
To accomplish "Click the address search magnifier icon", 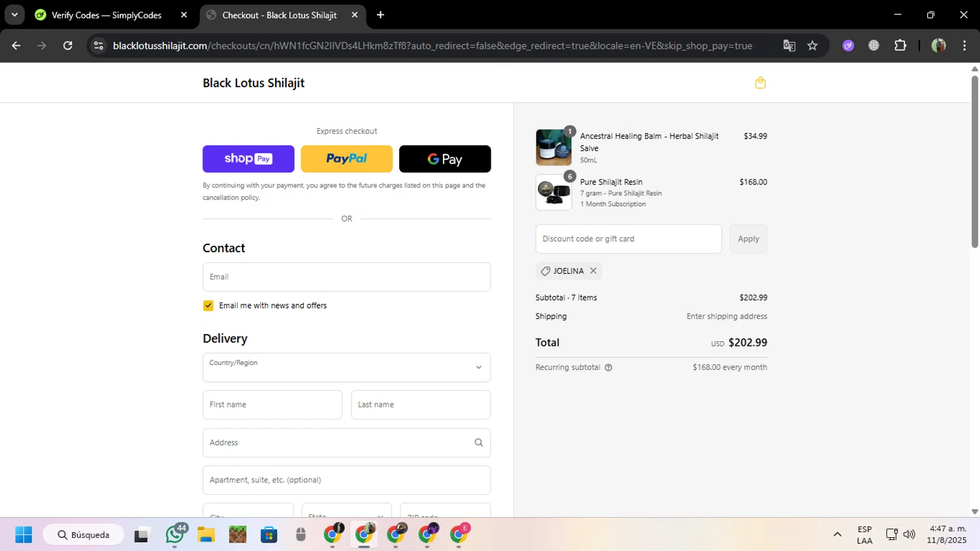I will 479,442.
